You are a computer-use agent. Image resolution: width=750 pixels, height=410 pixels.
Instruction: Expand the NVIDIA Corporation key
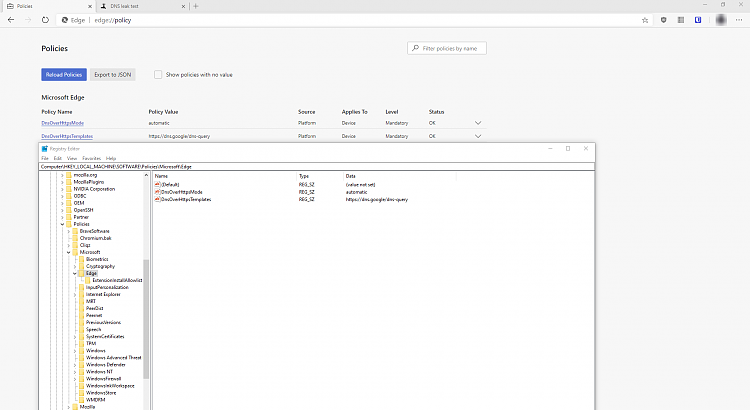[x=62, y=189]
